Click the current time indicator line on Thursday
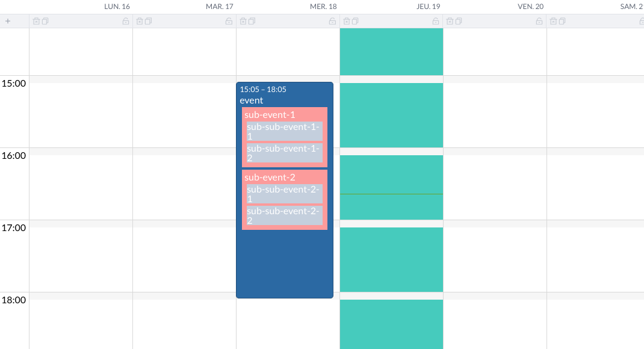This screenshot has height=349, width=644. [x=391, y=194]
